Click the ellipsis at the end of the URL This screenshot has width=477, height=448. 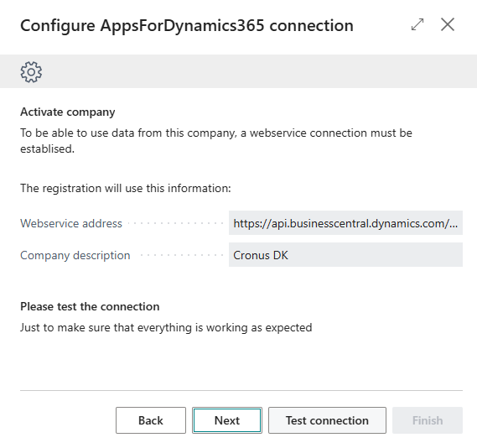(454, 225)
